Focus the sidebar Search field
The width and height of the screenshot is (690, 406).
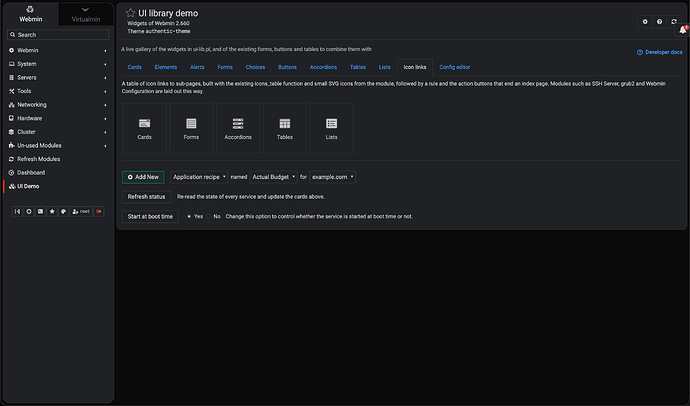[x=58, y=35]
